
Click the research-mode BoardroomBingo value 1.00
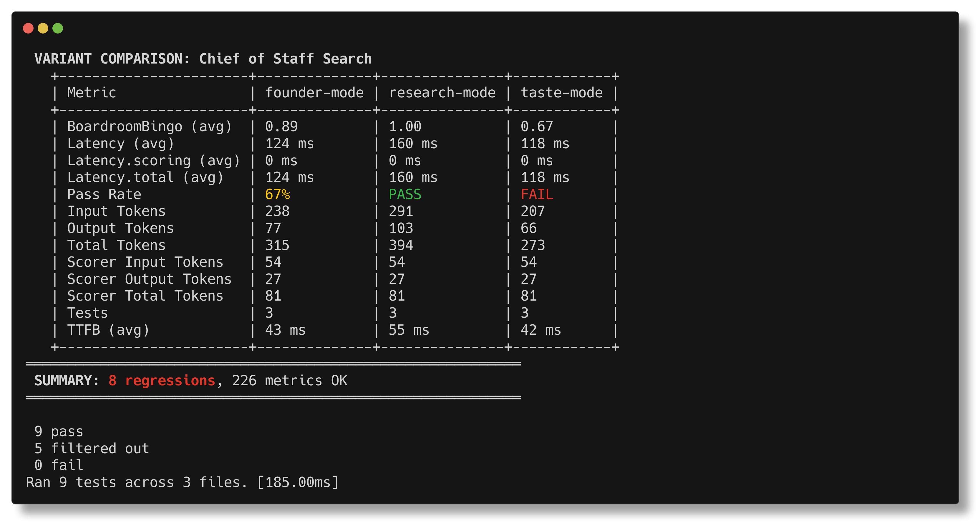pos(405,126)
